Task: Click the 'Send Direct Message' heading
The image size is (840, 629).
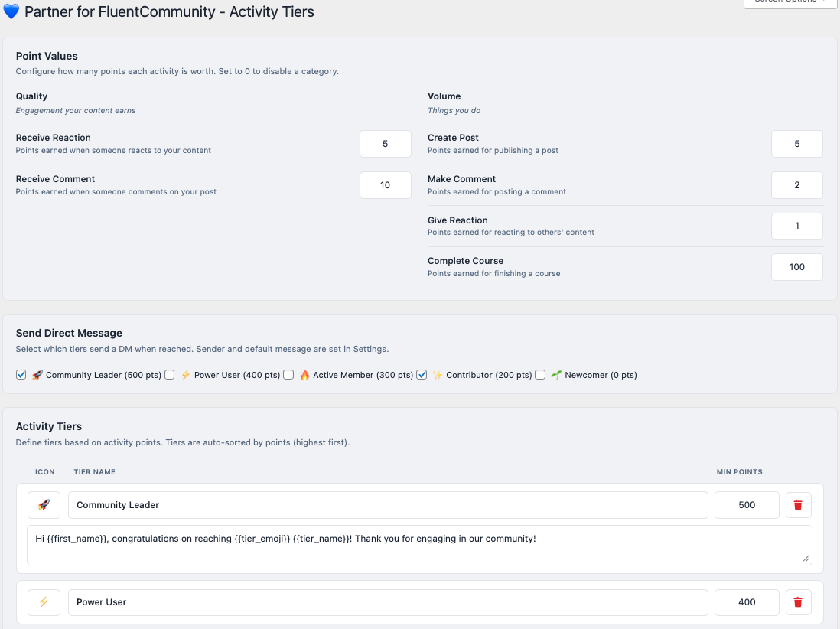Action: [x=69, y=334]
